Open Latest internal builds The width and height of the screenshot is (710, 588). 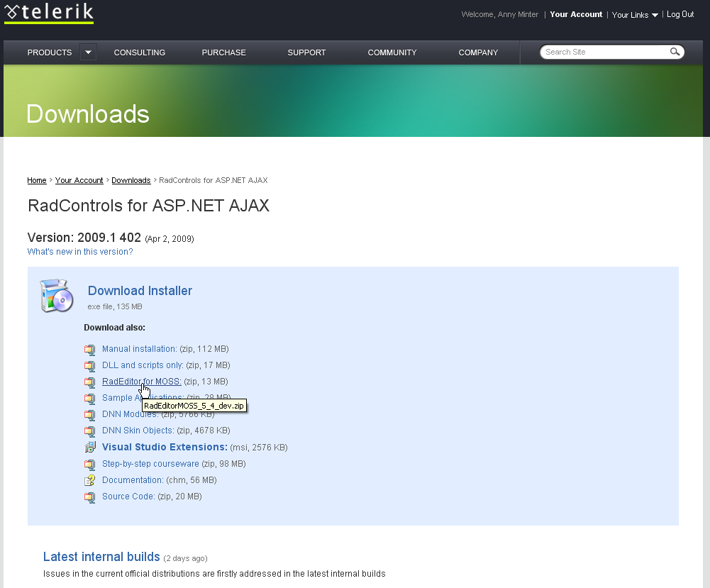pyautogui.click(x=101, y=557)
